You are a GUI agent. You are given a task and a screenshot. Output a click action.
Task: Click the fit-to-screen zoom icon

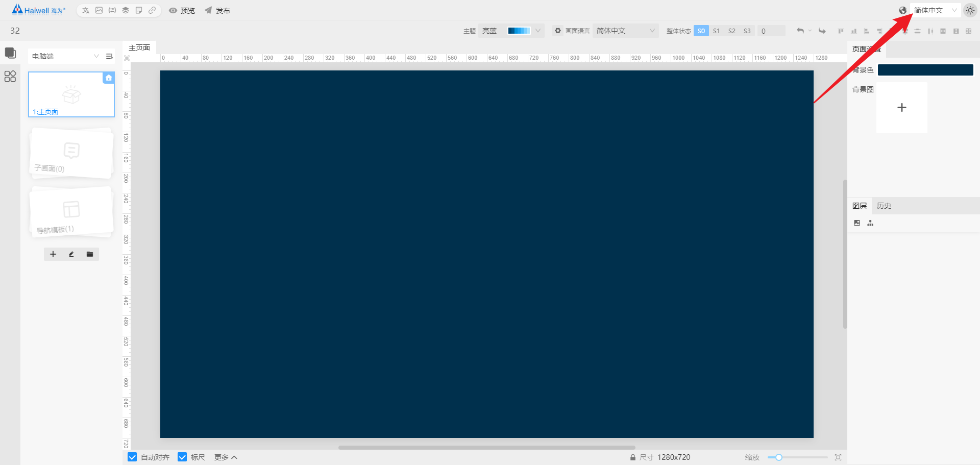[838, 457]
